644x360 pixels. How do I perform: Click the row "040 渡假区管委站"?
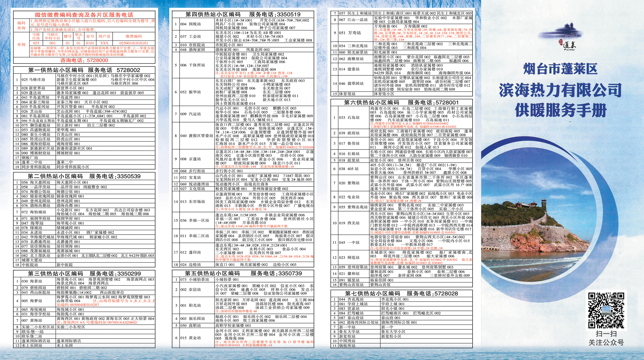point(243,136)
